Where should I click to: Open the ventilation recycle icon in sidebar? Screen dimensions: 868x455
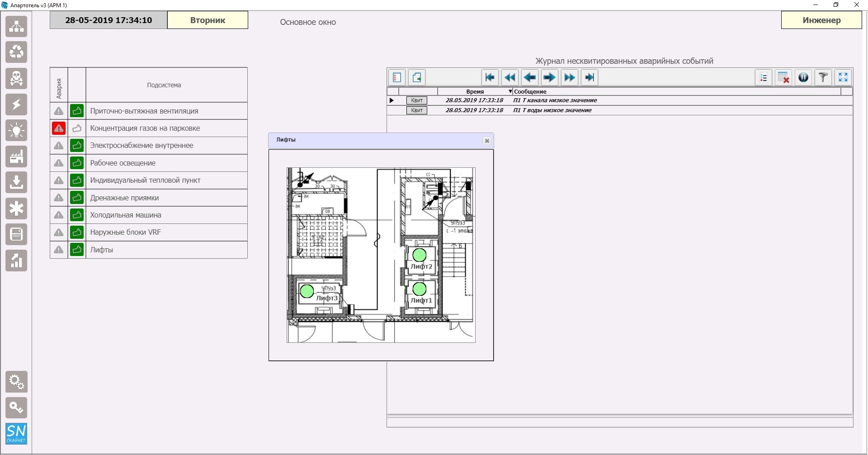(16, 52)
